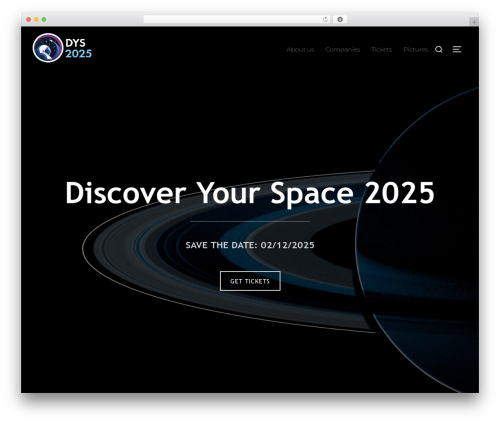500x423 pixels.
Task: Maximize the window with green button
Action: pos(44,20)
